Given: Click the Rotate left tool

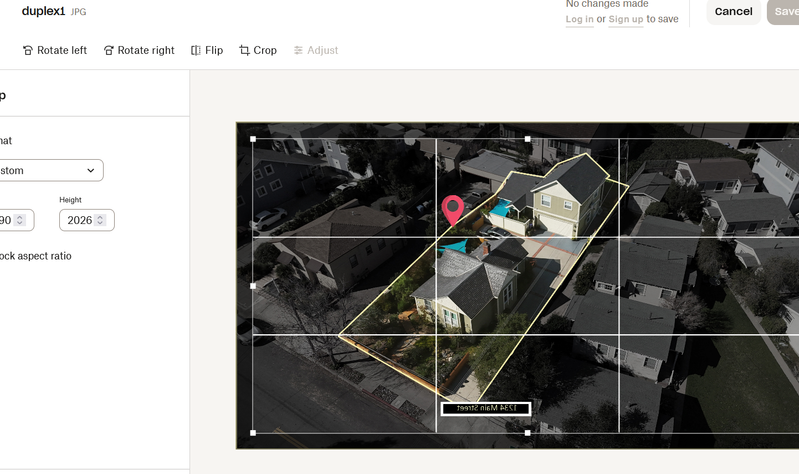Looking at the screenshot, I should pos(55,50).
